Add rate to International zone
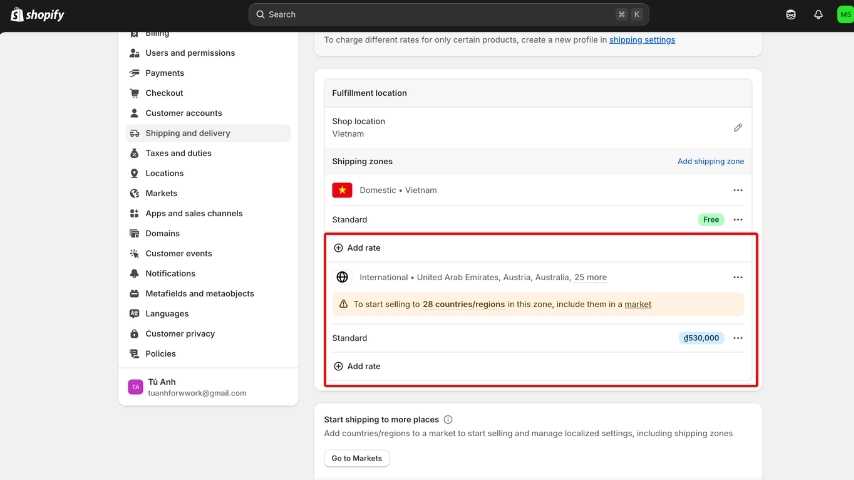Viewport: 854px width, 480px height. [357, 367]
